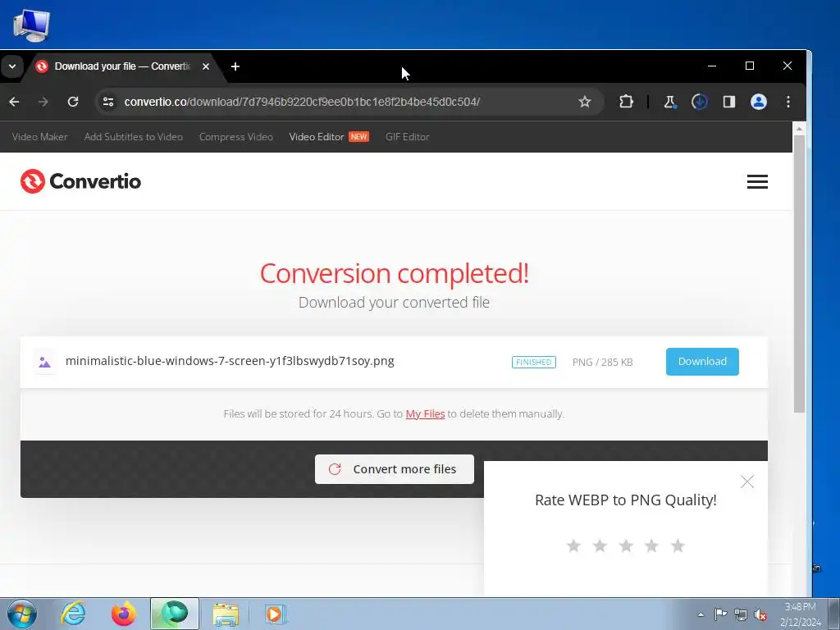Rate four stars in quality popup
Screen dimensions: 840x630
coord(651,546)
